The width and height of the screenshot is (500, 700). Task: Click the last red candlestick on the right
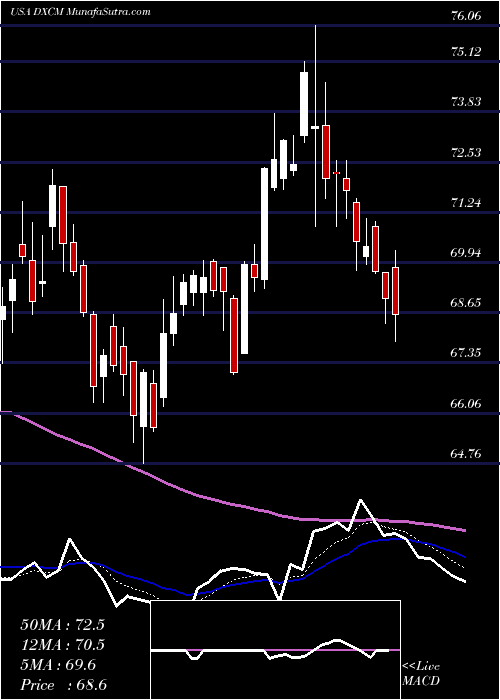click(x=396, y=291)
